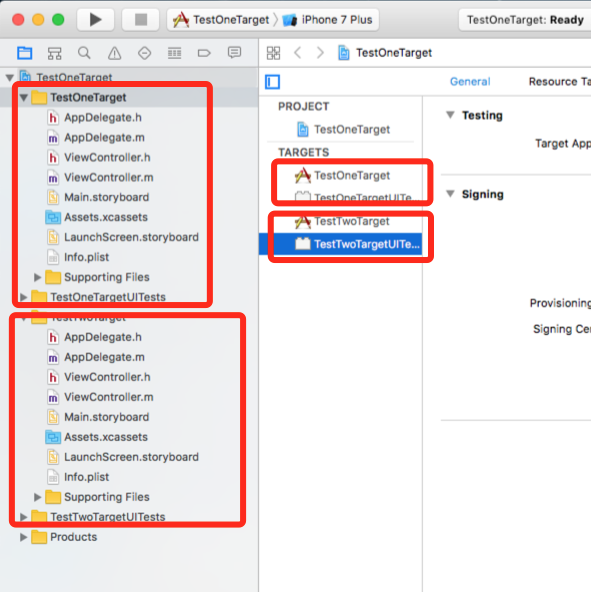Switch to the General tab
This screenshot has height=592, width=591.
coord(470,82)
